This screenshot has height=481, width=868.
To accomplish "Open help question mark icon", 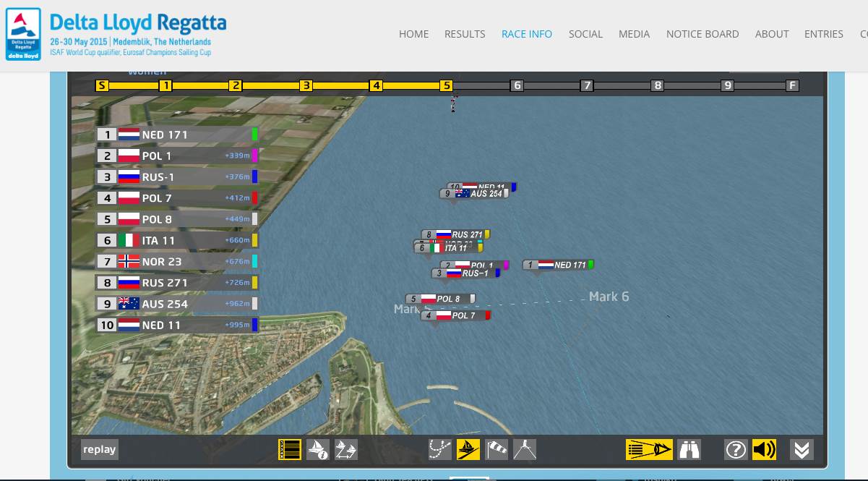I will click(735, 449).
